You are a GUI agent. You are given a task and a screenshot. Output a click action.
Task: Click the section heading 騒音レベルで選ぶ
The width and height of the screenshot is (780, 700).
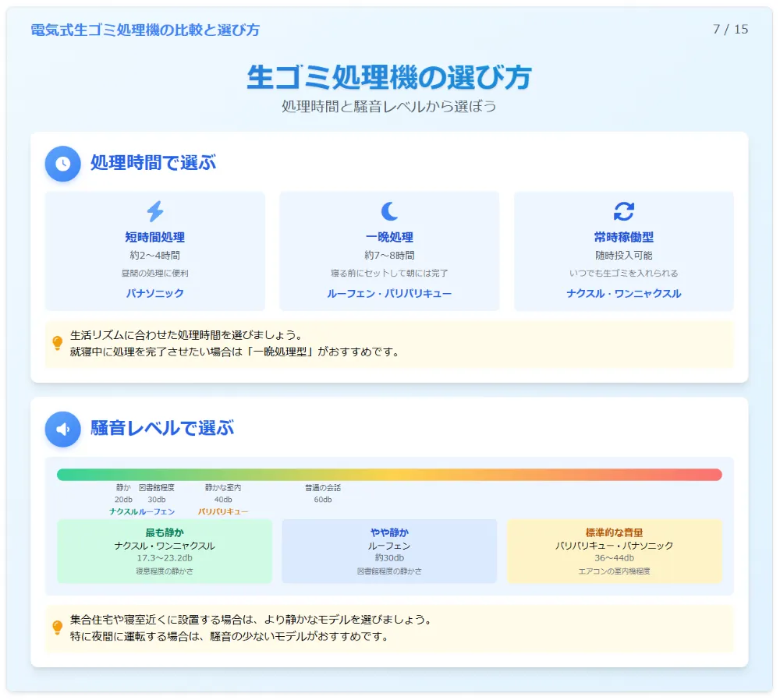(162, 428)
